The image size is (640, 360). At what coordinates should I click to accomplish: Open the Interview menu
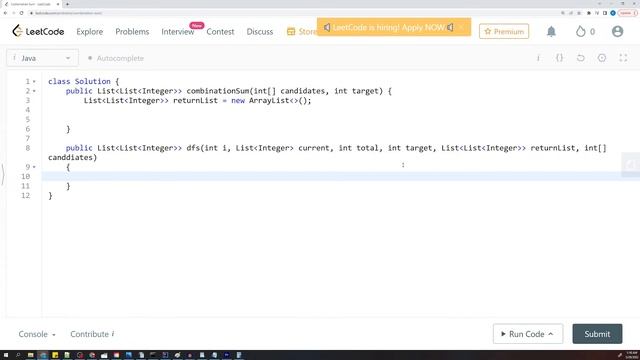178,31
